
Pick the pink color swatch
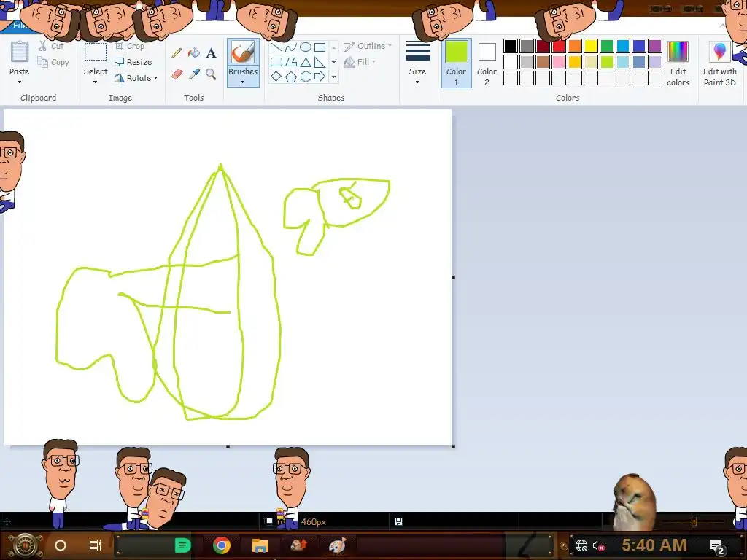click(x=558, y=62)
